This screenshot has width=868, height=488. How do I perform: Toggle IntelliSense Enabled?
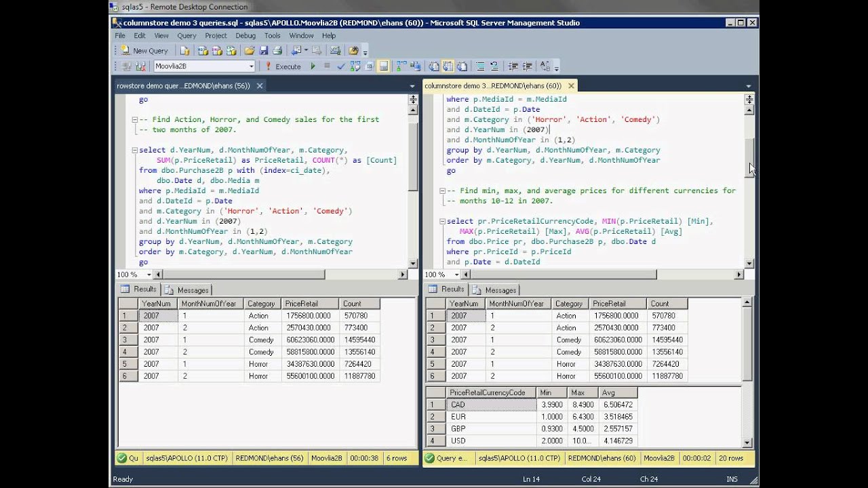383,66
